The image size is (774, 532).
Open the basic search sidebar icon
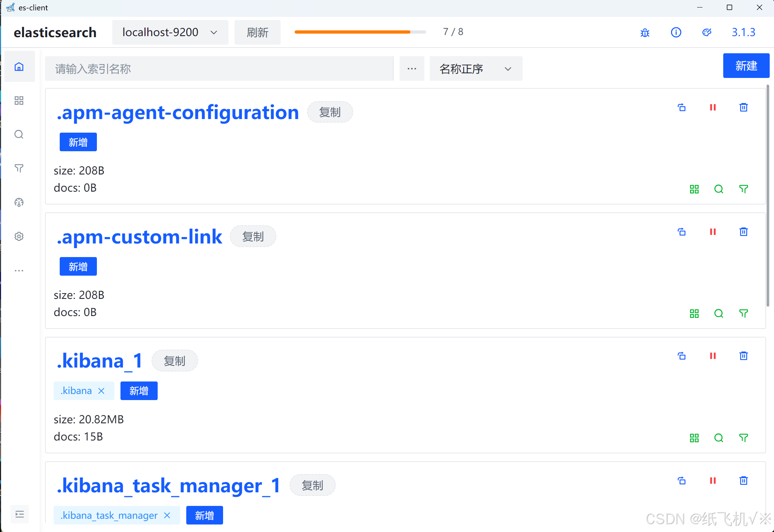[19, 134]
